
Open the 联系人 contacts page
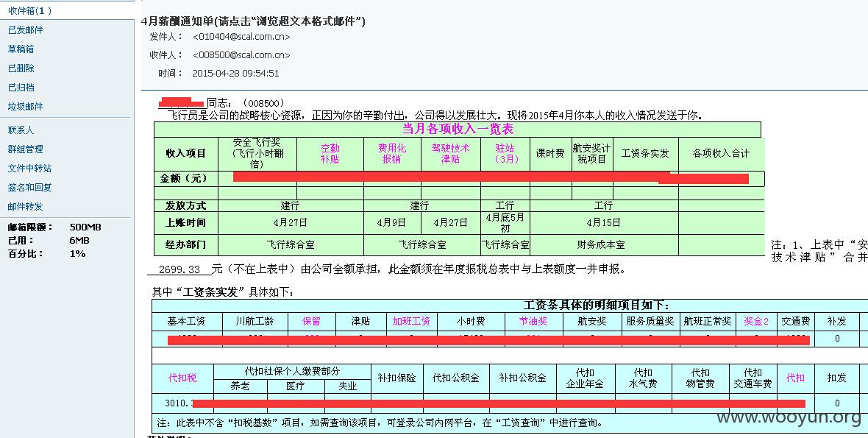[21, 130]
